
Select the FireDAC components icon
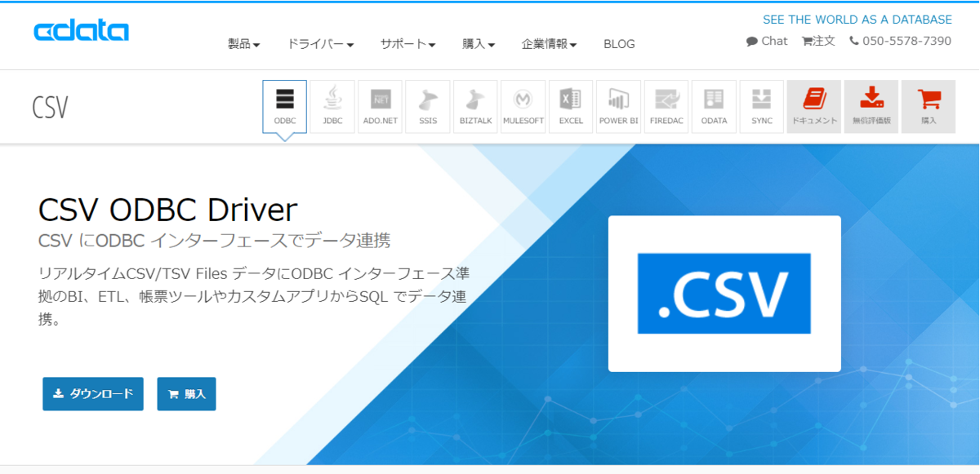click(x=666, y=106)
